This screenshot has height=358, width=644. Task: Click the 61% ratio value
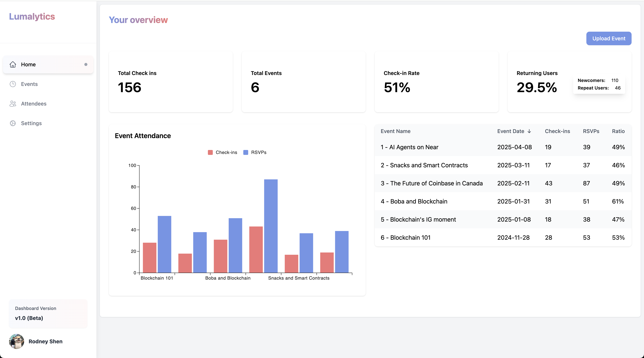(x=618, y=201)
